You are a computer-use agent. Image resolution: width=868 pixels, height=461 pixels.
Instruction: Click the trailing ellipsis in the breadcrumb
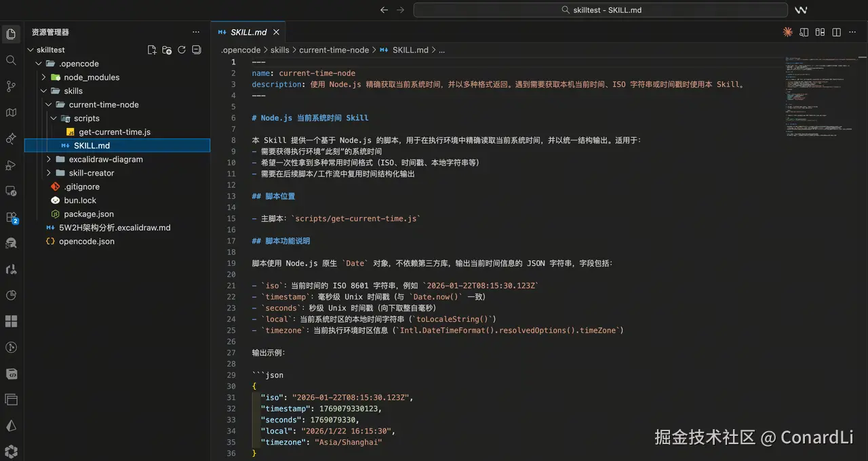pyautogui.click(x=441, y=50)
